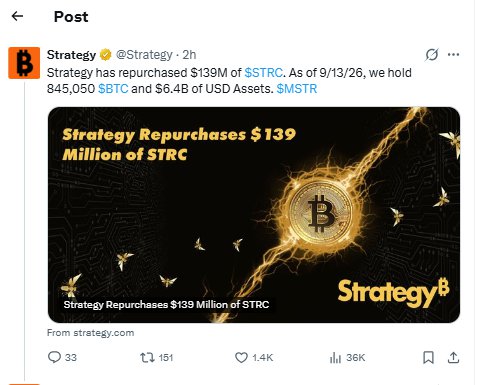
Task: Open the $BTC cashtag link
Action: pos(113,89)
